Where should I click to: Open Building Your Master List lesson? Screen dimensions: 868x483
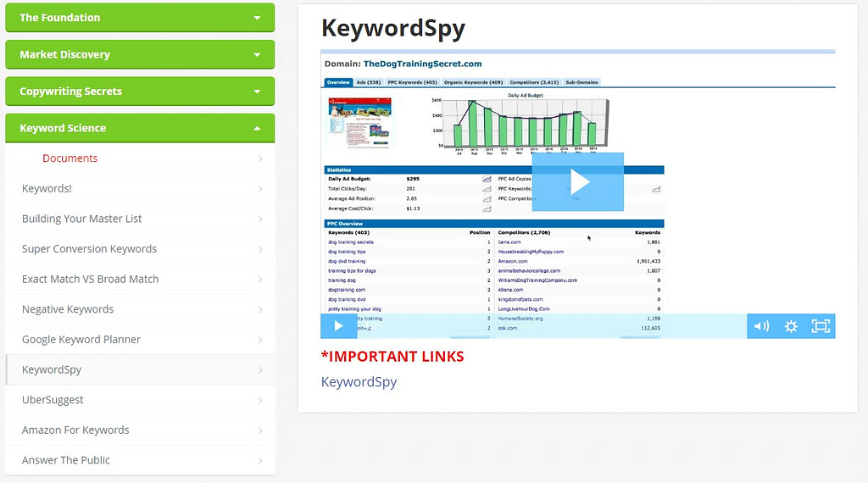pos(140,219)
